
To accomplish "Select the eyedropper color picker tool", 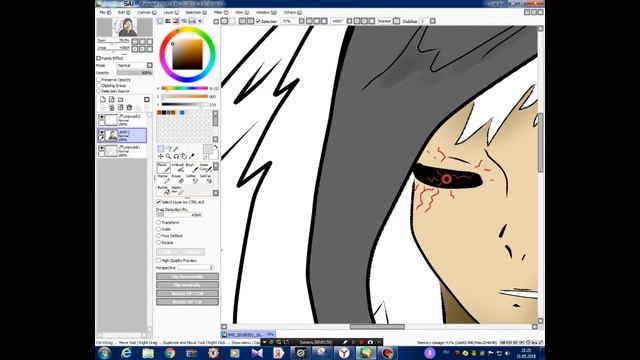I will (192, 156).
